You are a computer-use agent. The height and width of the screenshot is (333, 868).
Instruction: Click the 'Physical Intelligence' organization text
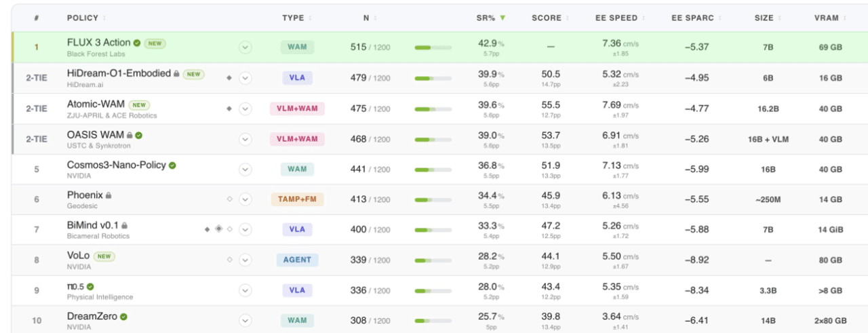coord(100,297)
